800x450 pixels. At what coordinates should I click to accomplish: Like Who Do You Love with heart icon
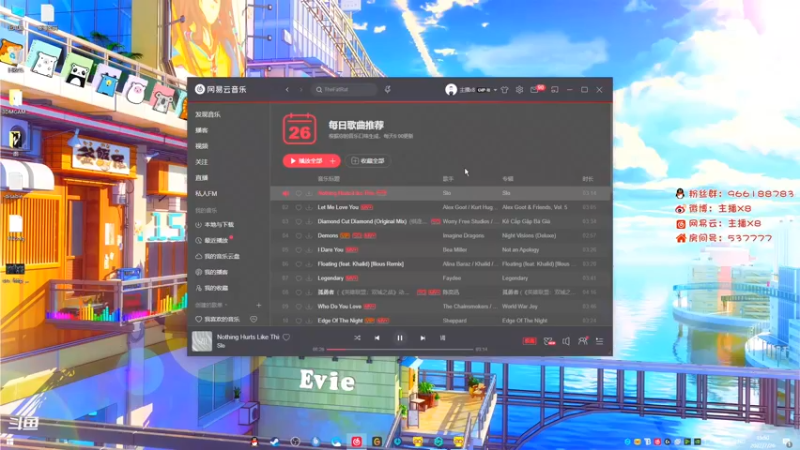(298, 307)
